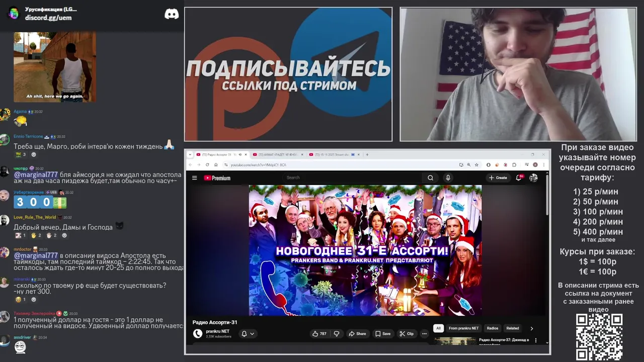Click the video title Радио Ассорти-31

pos(215,322)
